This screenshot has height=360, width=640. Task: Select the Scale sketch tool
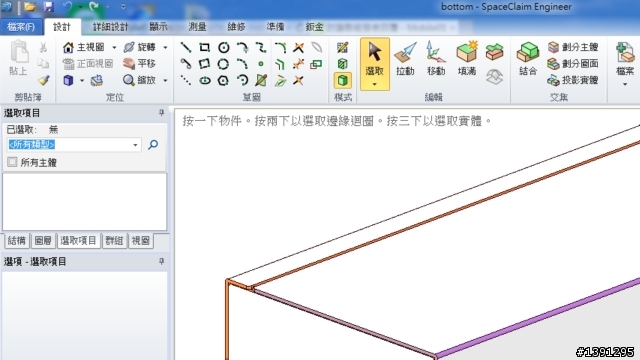pyautogui.click(x=316, y=64)
